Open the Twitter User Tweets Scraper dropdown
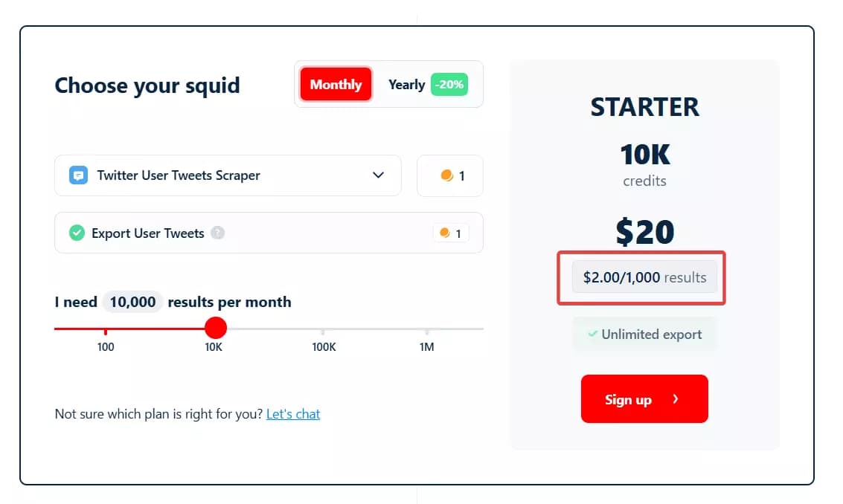The image size is (843, 504). click(x=228, y=175)
